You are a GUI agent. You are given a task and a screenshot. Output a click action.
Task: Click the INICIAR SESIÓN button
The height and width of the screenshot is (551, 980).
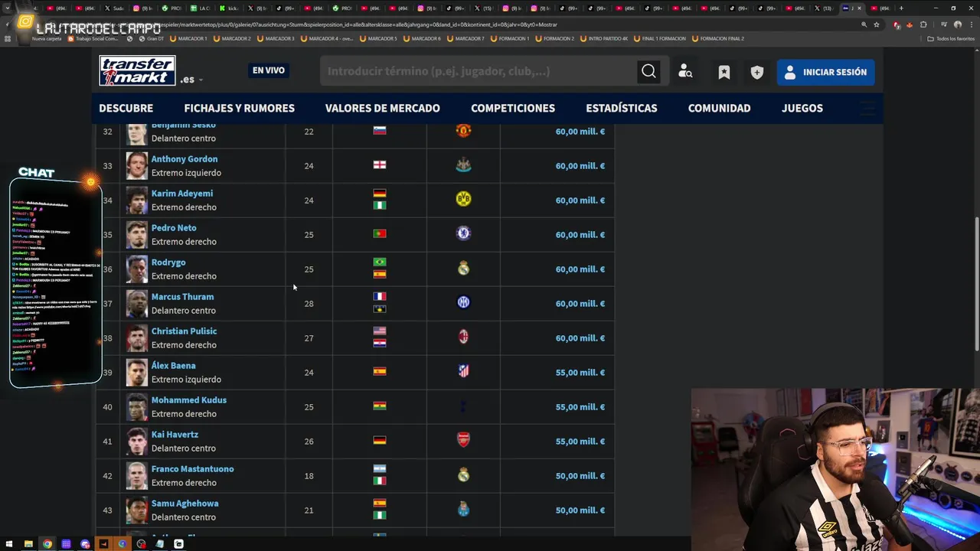click(x=826, y=72)
